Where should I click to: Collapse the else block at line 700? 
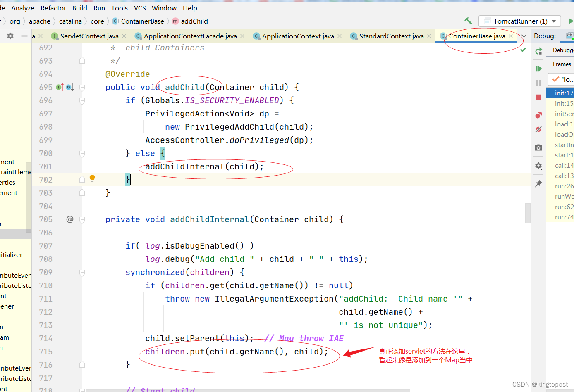tap(82, 153)
